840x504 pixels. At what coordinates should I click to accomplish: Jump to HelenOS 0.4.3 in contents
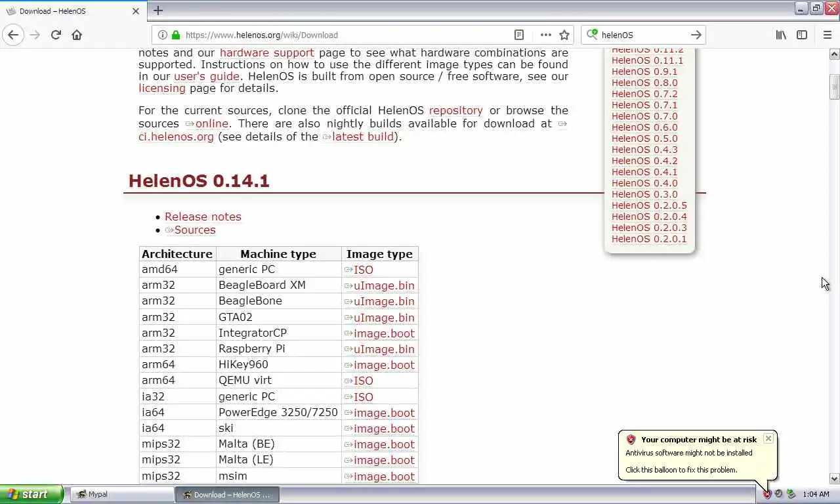coord(644,150)
